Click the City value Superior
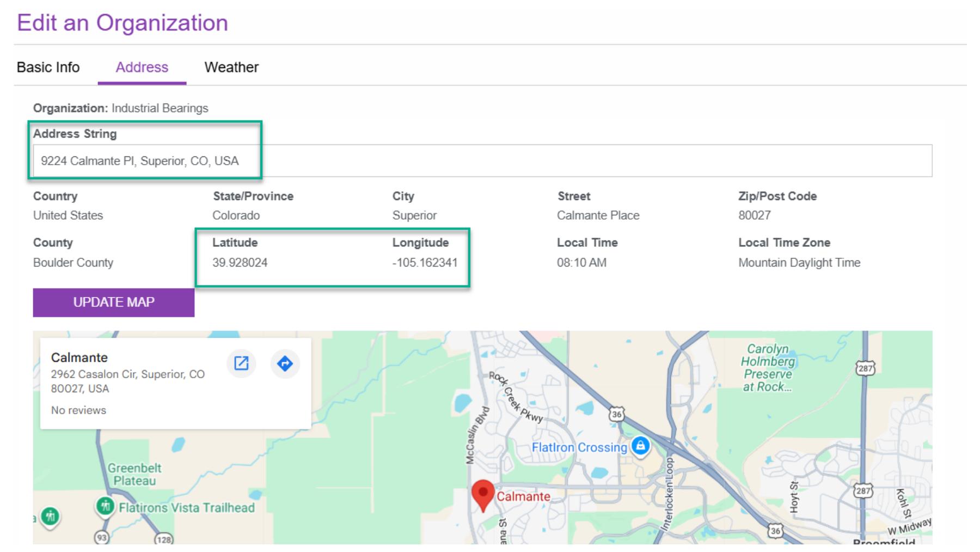Viewport: 980px width, 552px height. [414, 215]
